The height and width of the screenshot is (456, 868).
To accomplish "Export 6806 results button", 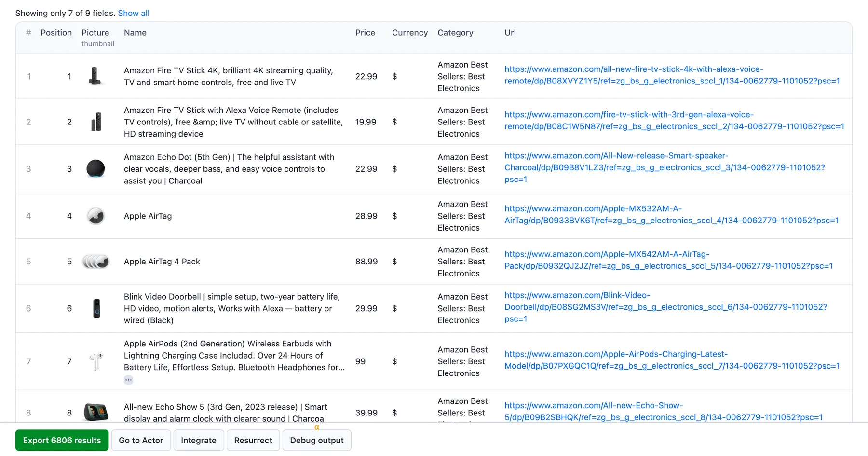I will click(x=62, y=440).
